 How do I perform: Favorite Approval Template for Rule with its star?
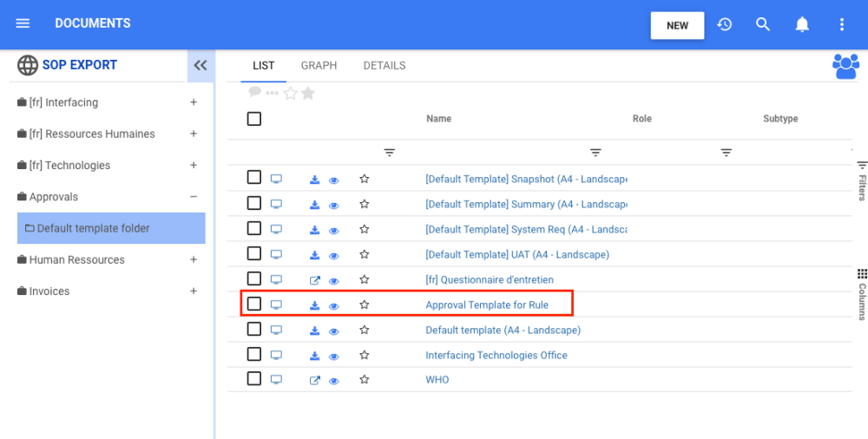click(365, 305)
